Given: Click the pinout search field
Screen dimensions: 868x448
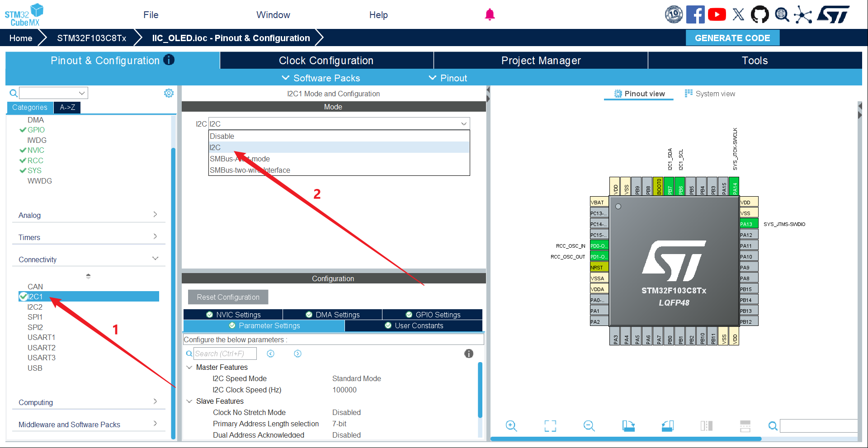Looking at the screenshot, I should pyautogui.click(x=818, y=426).
